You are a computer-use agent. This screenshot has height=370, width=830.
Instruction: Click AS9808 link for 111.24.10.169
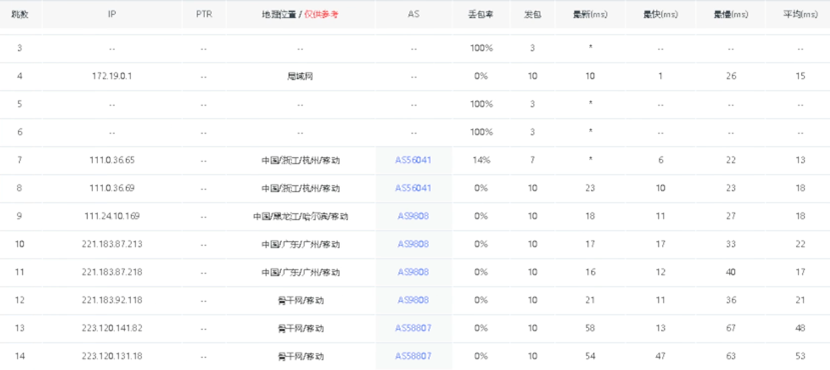tap(413, 216)
